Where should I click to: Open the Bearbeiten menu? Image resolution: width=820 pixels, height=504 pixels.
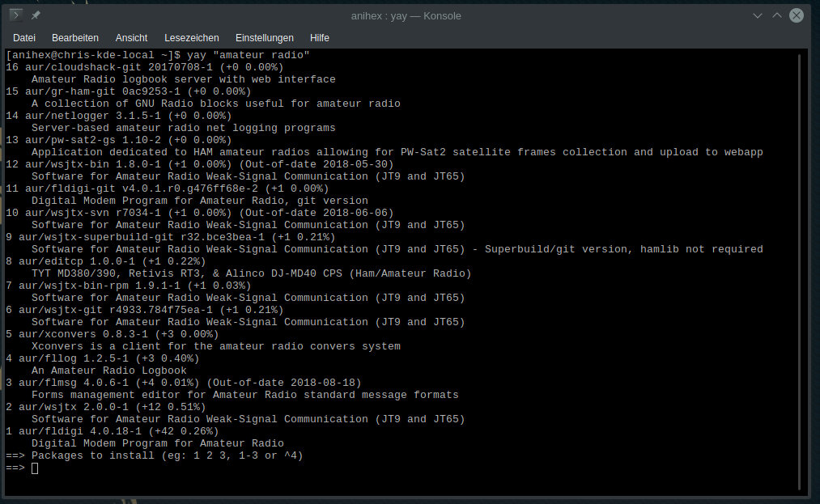pos(74,38)
